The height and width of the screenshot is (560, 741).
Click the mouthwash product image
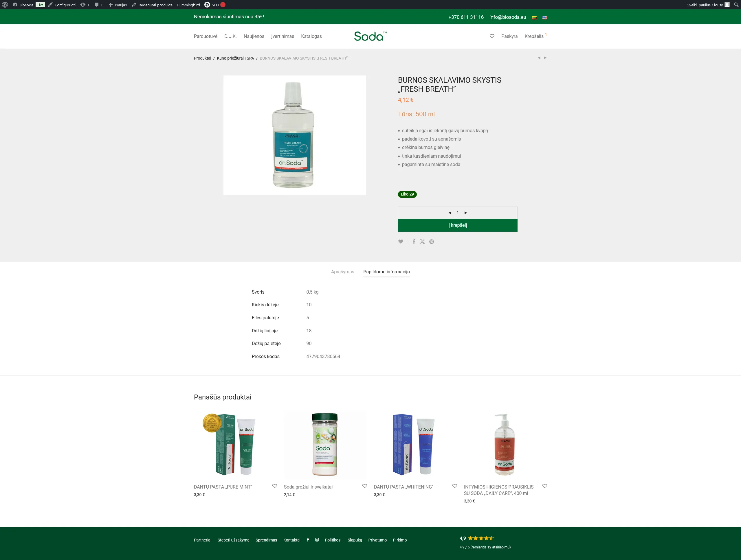pos(294,135)
